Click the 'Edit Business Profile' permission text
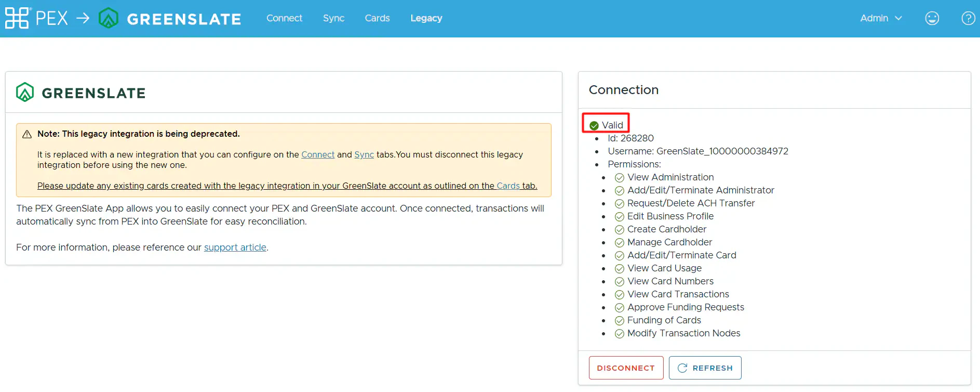Image resolution: width=980 pixels, height=392 pixels. tap(670, 216)
